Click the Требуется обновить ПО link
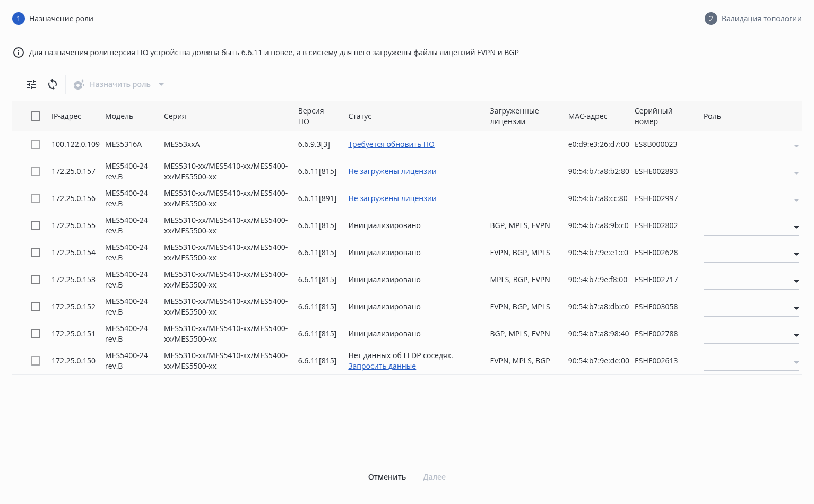The image size is (814, 504). click(x=391, y=144)
